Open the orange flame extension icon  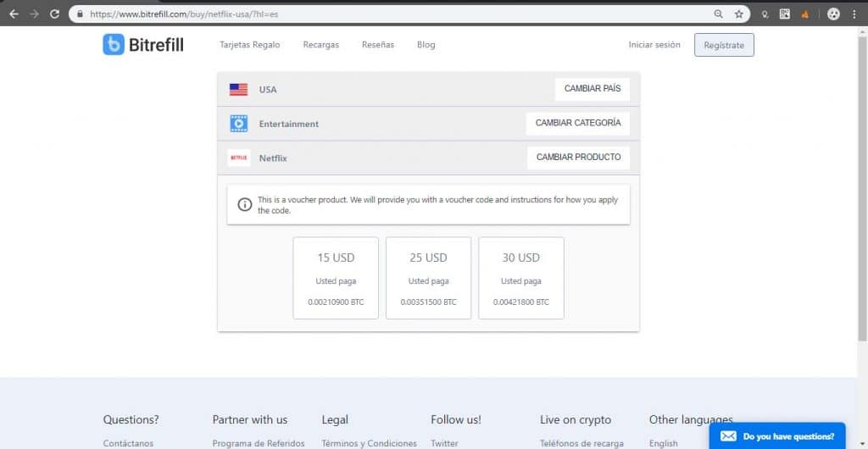[x=805, y=14]
